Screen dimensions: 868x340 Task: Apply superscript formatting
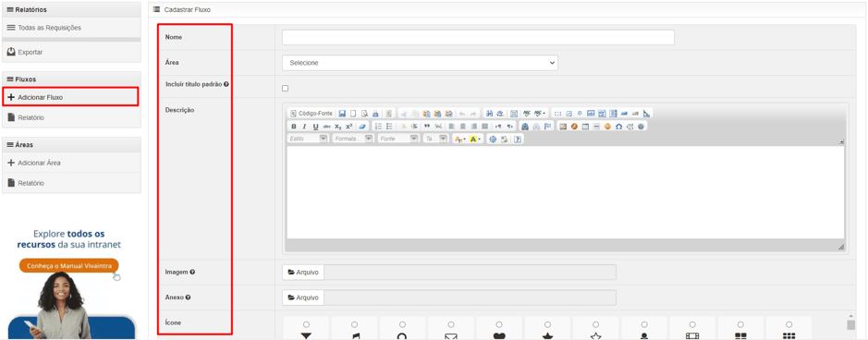[348, 127]
